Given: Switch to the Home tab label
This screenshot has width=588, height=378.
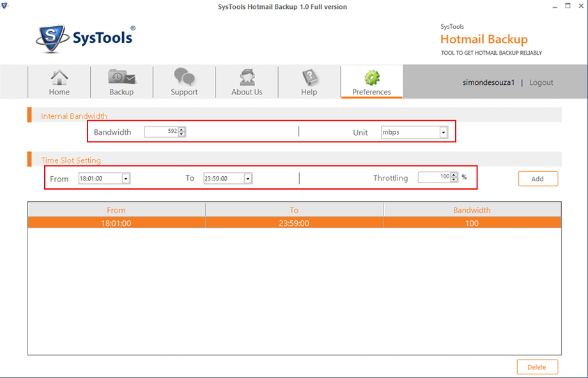Looking at the screenshot, I should pyautogui.click(x=59, y=92).
